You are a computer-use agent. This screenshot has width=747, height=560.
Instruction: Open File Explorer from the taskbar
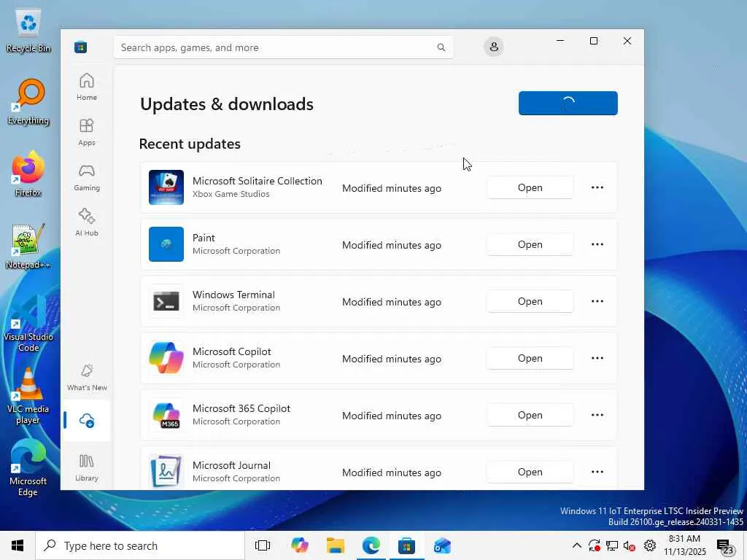(336, 545)
